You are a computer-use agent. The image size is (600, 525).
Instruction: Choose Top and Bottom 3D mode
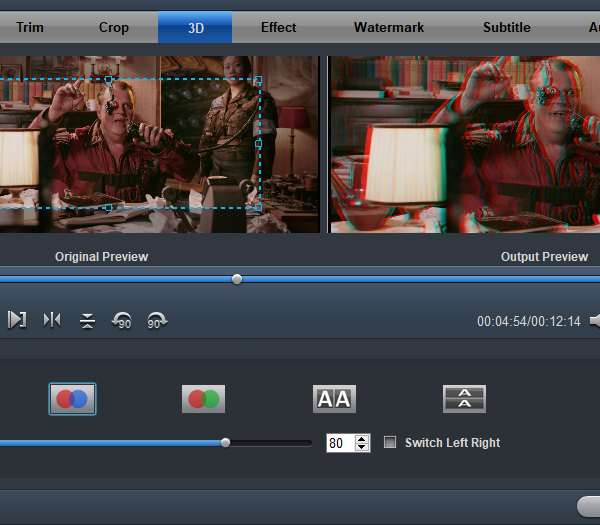pos(464,399)
